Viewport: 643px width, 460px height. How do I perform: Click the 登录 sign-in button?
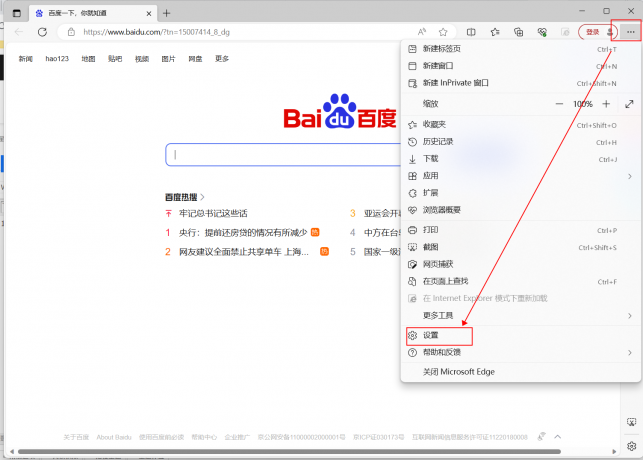(592, 32)
